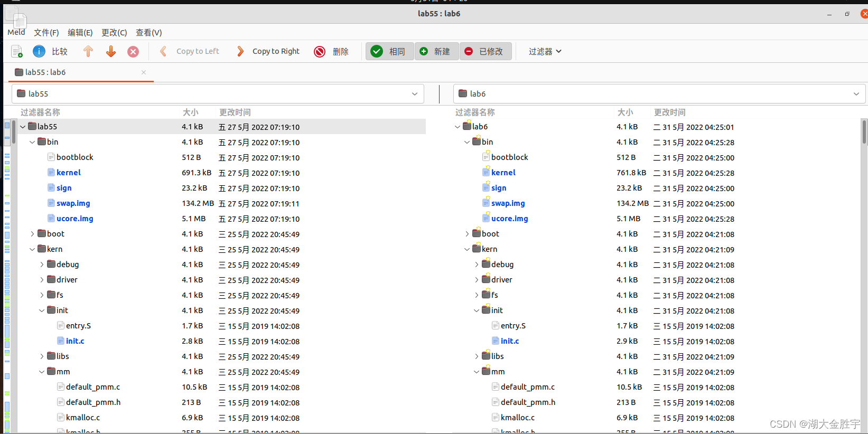Click the Copy to Left label
868x434 pixels.
(198, 51)
